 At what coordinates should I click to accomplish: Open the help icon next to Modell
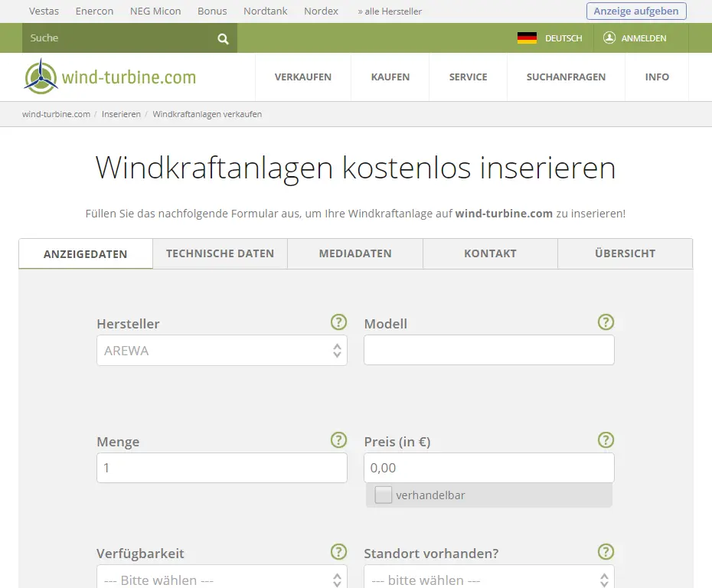point(606,322)
